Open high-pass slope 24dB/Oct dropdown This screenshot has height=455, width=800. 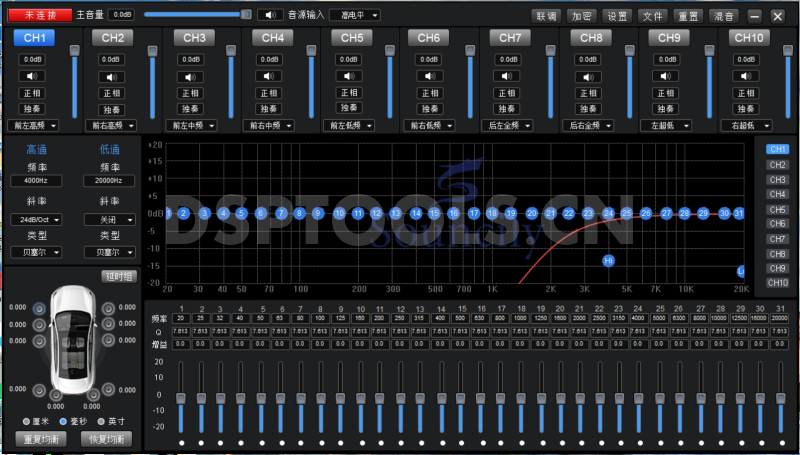pyautogui.click(x=36, y=220)
